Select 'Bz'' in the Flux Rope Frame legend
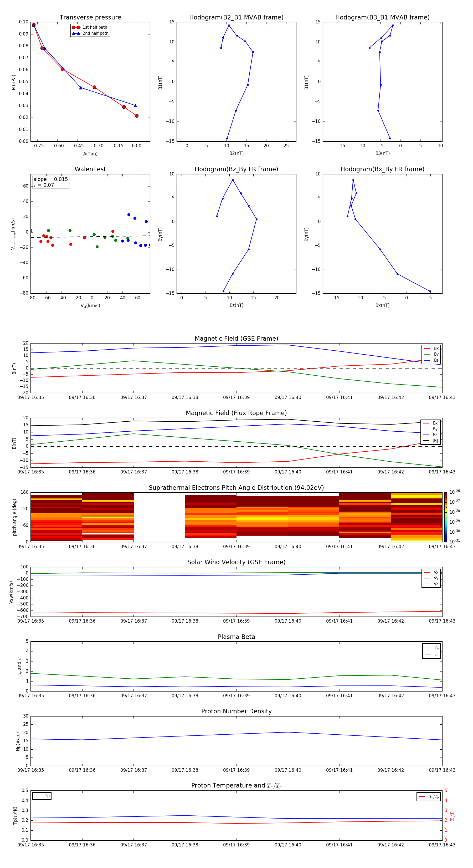The width and height of the screenshot is (473, 868). click(431, 435)
